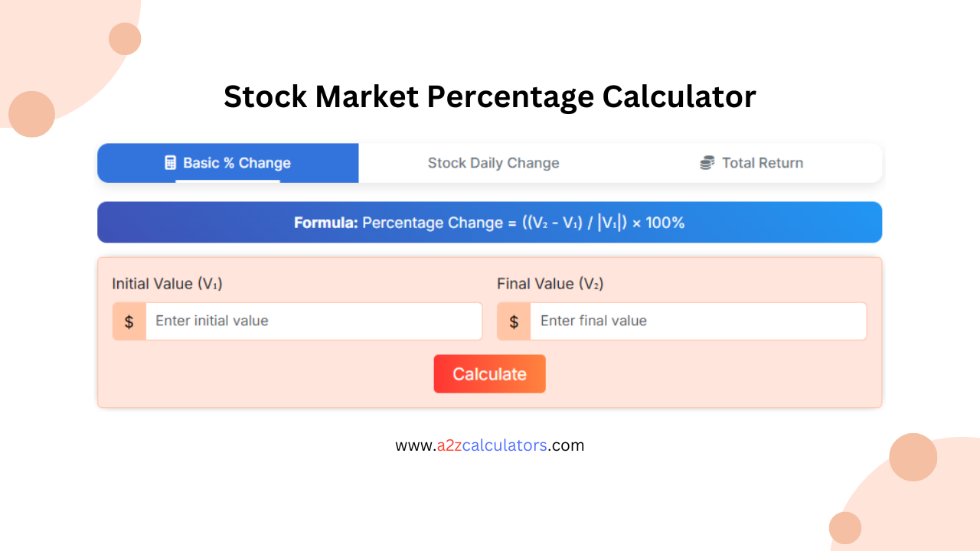The image size is (980, 551).
Task: Click the Initial Value input field
Action: tap(314, 321)
